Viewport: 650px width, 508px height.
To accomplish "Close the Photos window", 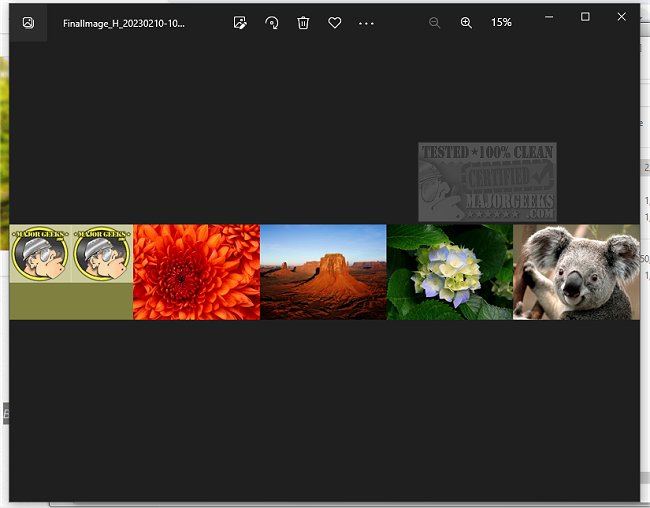I will (621, 17).
